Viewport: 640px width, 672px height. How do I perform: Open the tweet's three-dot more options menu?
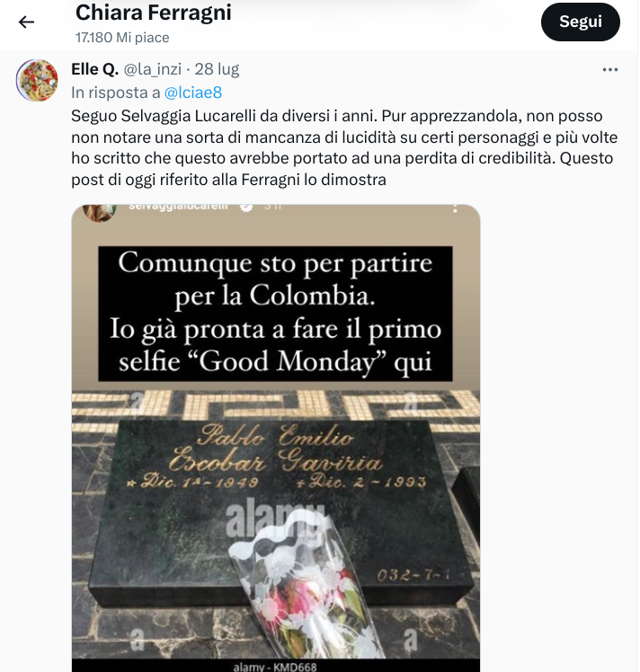609,69
